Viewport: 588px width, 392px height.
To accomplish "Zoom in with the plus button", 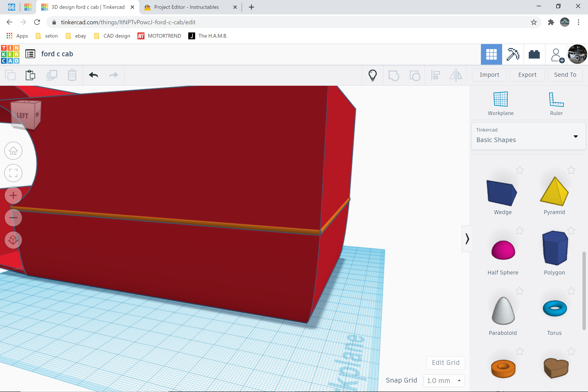I will click(x=13, y=195).
